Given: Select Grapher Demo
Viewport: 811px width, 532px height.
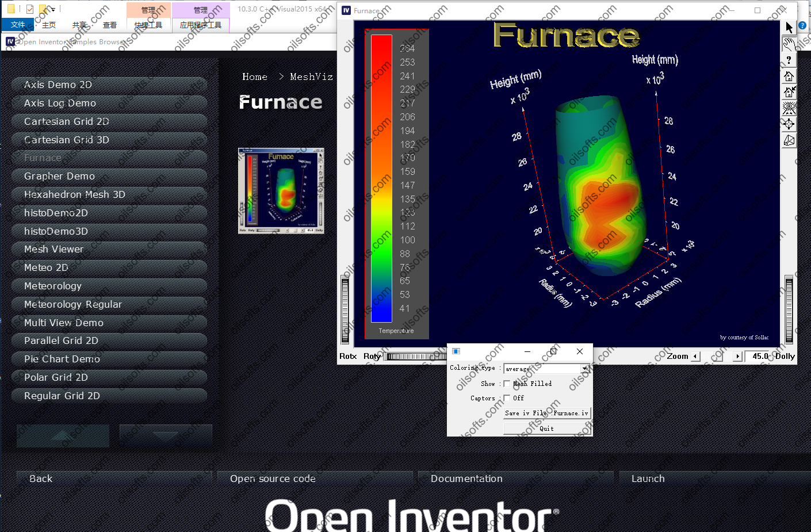Looking at the screenshot, I should coord(109,176).
